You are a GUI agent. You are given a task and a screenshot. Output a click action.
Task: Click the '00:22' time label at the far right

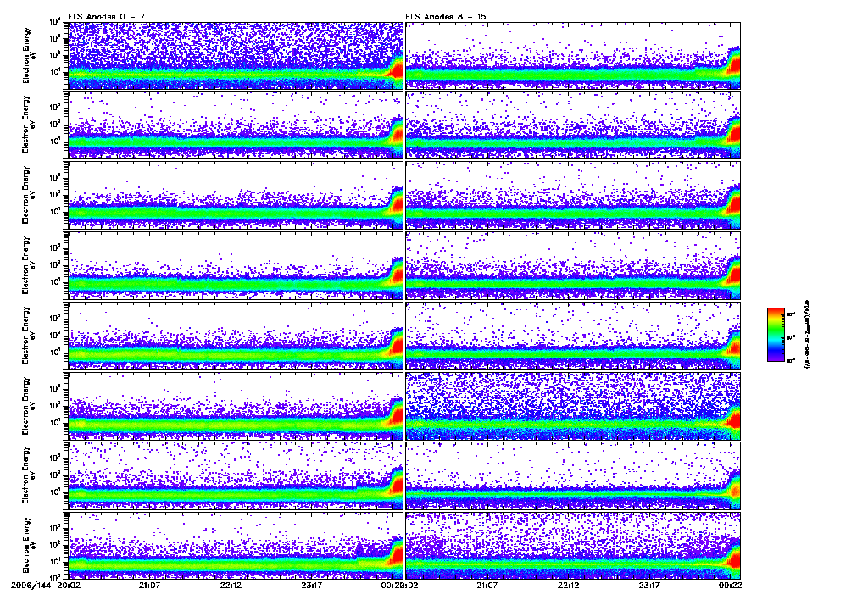(730, 585)
